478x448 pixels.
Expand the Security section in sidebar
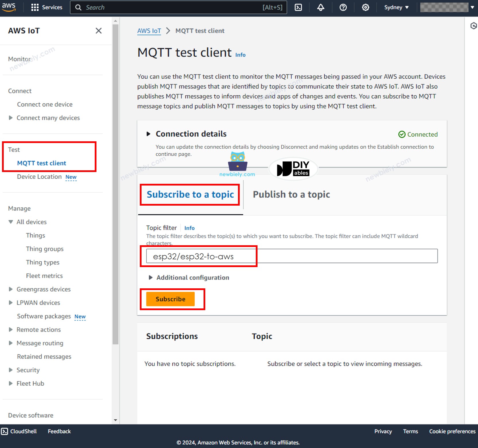pos(11,370)
